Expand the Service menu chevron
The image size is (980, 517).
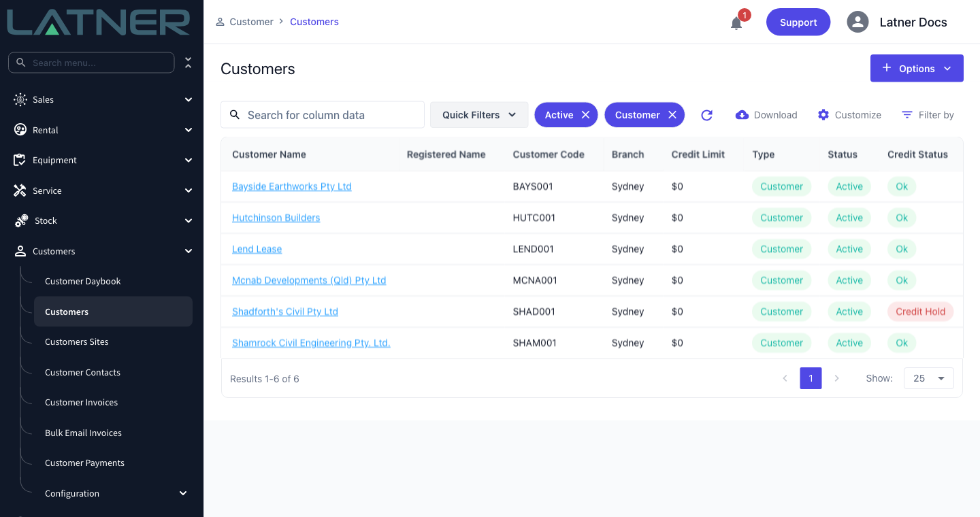[189, 190]
